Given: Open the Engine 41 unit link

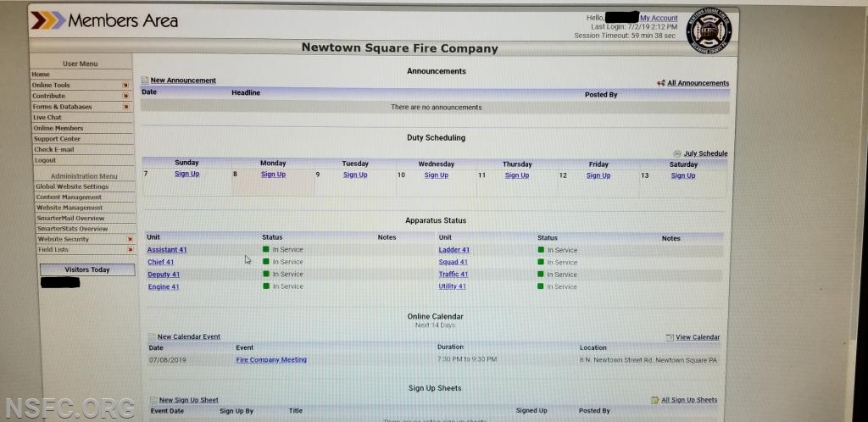Looking at the screenshot, I should (164, 287).
